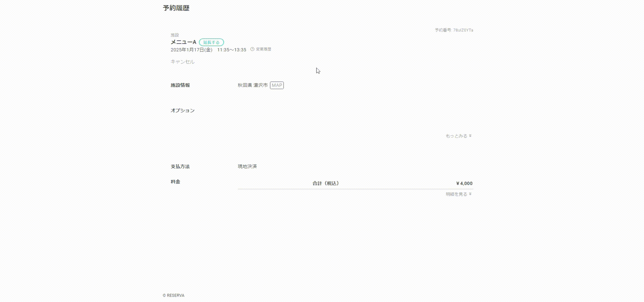Click the 料金 section label
Viewport: 644px width, 302px height.
(x=176, y=182)
